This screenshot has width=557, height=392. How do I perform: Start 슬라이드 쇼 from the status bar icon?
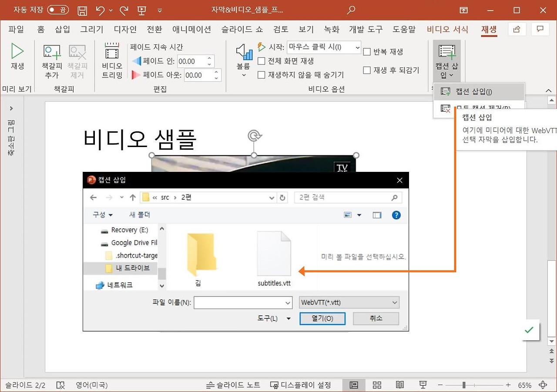point(422,385)
